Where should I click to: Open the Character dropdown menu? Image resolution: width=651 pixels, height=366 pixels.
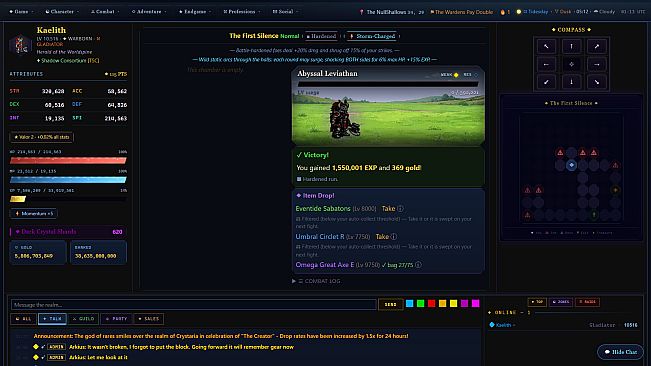coord(62,12)
